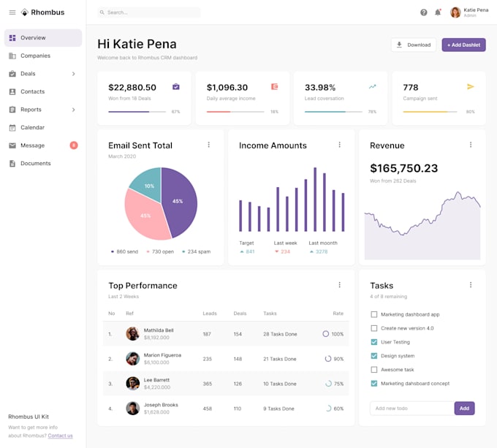497x448 pixels.
Task: Expand the Reports submenu chevron
Action: pos(73,110)
